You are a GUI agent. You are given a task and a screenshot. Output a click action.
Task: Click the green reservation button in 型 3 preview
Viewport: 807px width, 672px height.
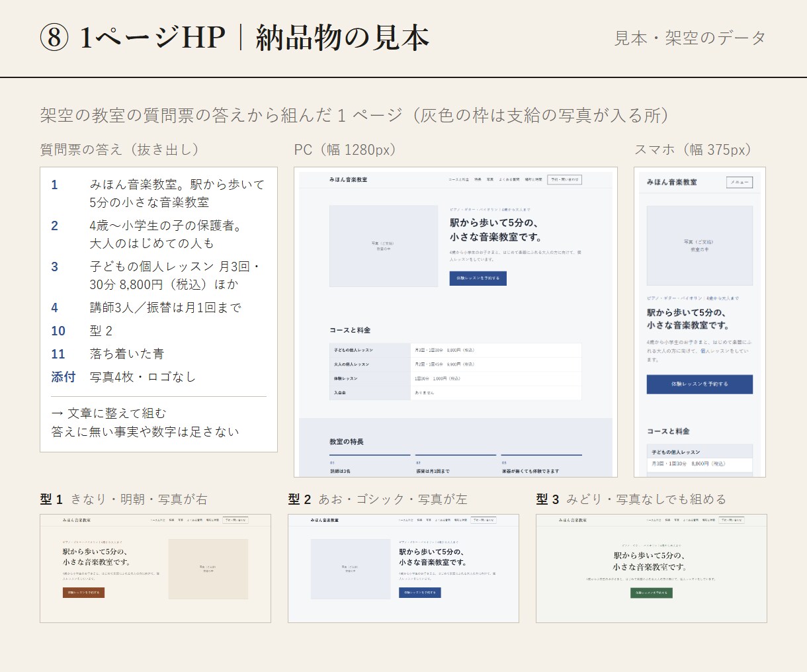click(x=652, y=593)
